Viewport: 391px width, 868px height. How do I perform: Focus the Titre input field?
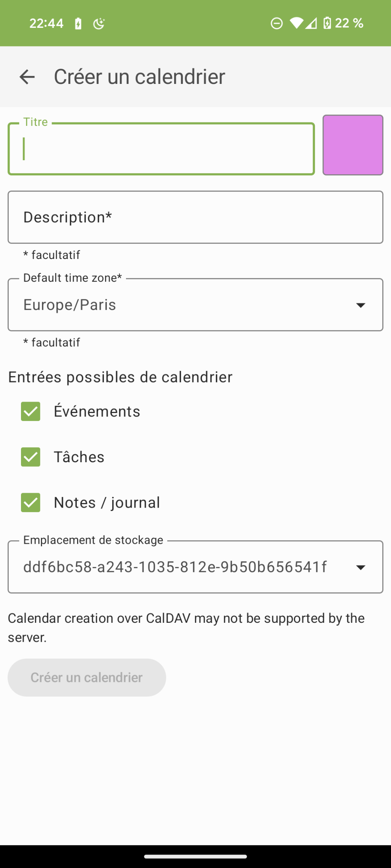(x=161, y=149)
